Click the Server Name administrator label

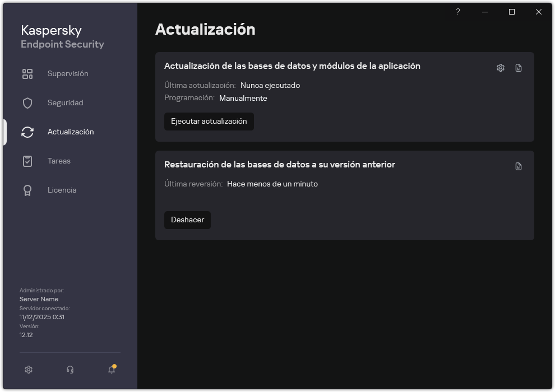(x=39, y=298)
